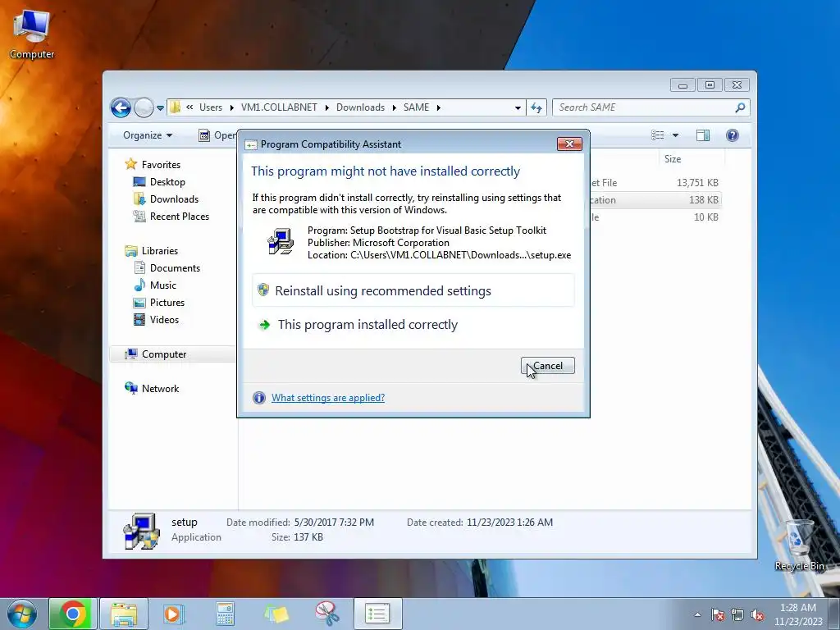Open the Music library
Viewport: 840px width, 630px height.
click(163, 285)
